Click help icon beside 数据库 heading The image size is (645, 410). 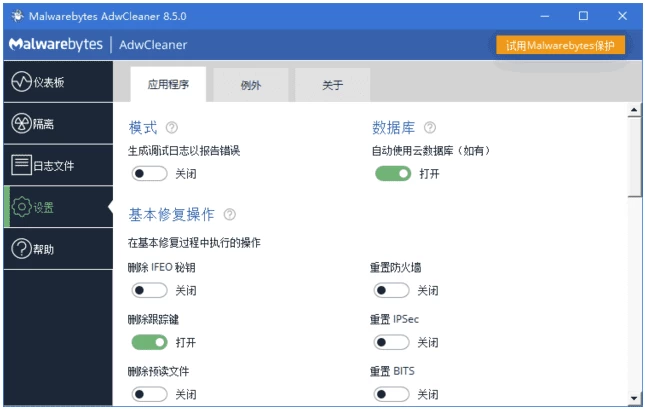click(x=430, y=128)
